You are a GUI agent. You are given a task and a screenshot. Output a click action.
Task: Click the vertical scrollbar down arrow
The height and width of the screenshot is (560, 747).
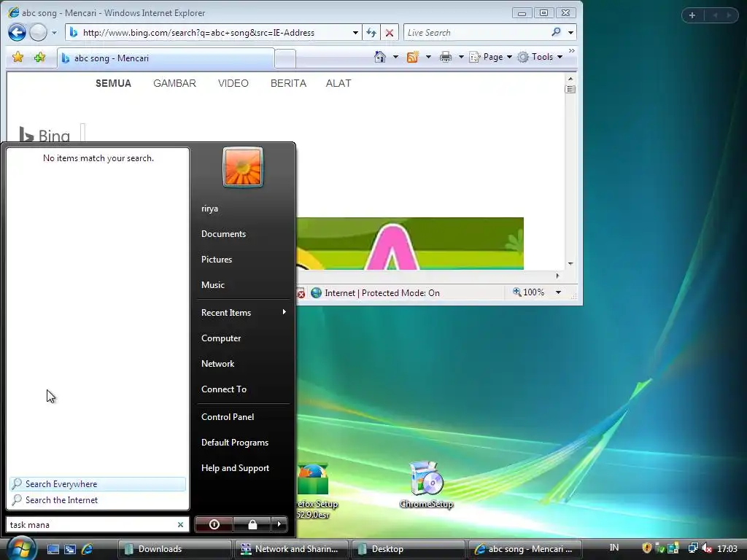click(570, 264)
